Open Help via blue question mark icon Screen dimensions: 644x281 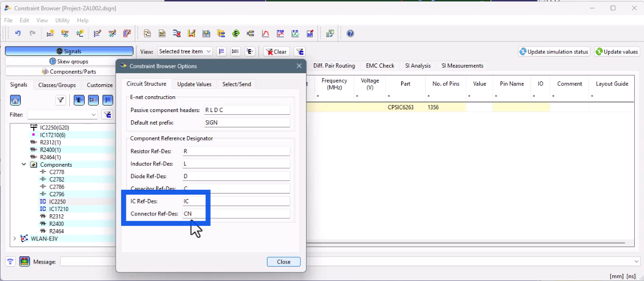(x=350, y=33)
